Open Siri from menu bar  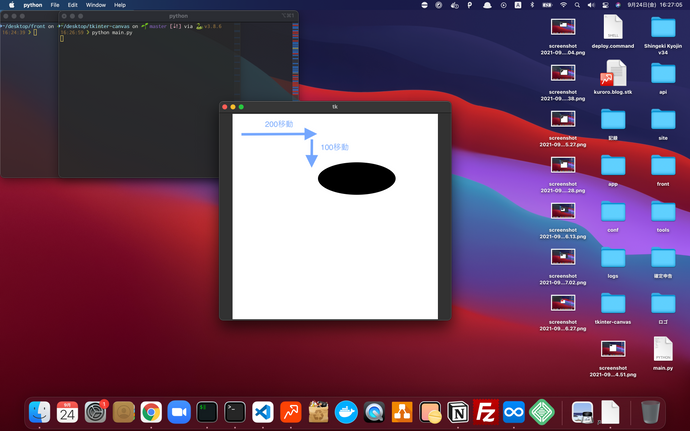pyautogui.click(x=618, y=5)
